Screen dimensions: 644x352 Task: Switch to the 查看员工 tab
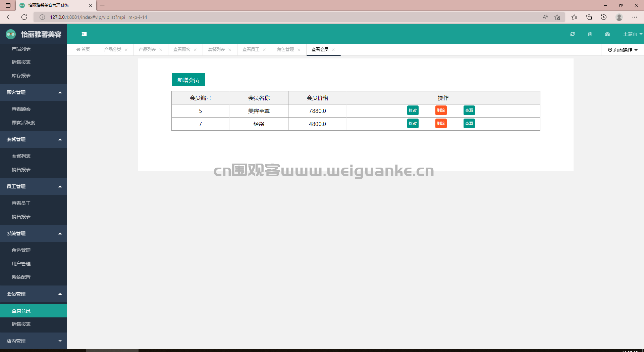(251, 49)
